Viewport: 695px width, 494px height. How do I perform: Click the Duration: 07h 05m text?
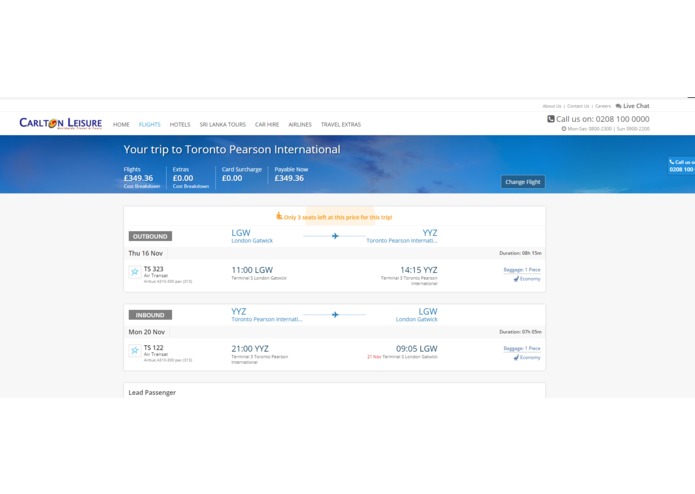click(x=520, y=332)
